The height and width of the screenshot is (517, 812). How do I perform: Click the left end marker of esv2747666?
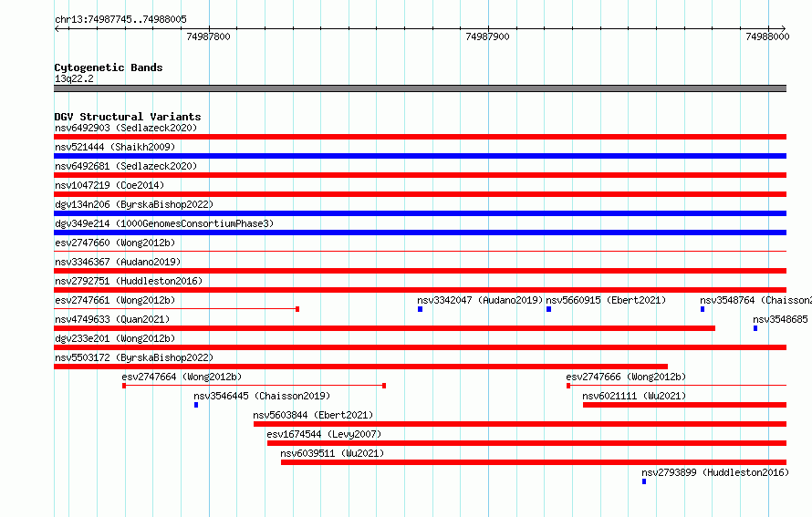click(568, 386)
